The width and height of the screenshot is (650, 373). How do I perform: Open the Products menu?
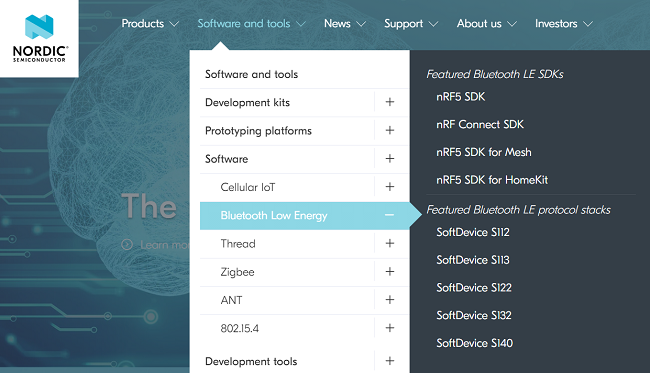click(143, 24)
